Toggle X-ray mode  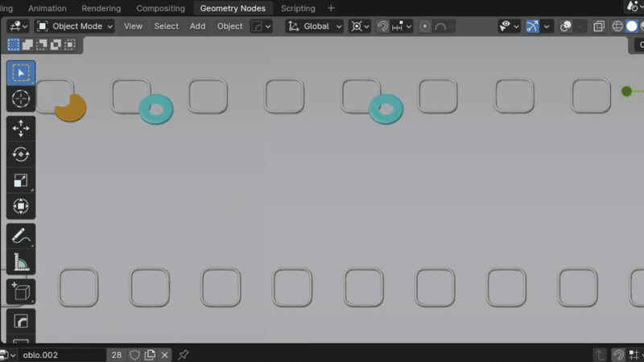599,27
